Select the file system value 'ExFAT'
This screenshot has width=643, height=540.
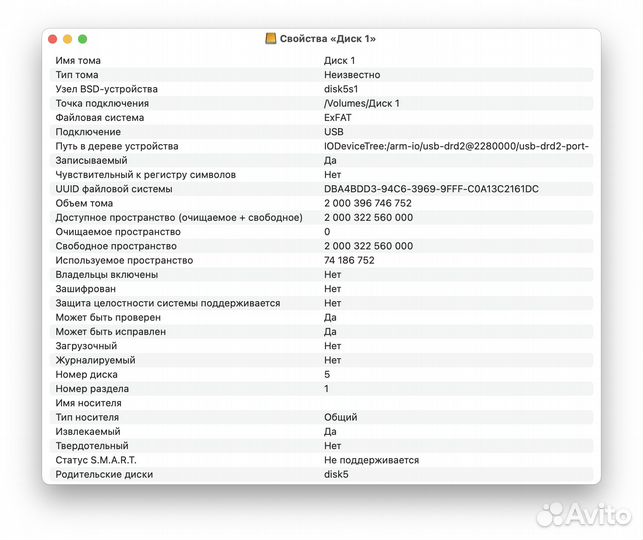click(x=338, y=118)
